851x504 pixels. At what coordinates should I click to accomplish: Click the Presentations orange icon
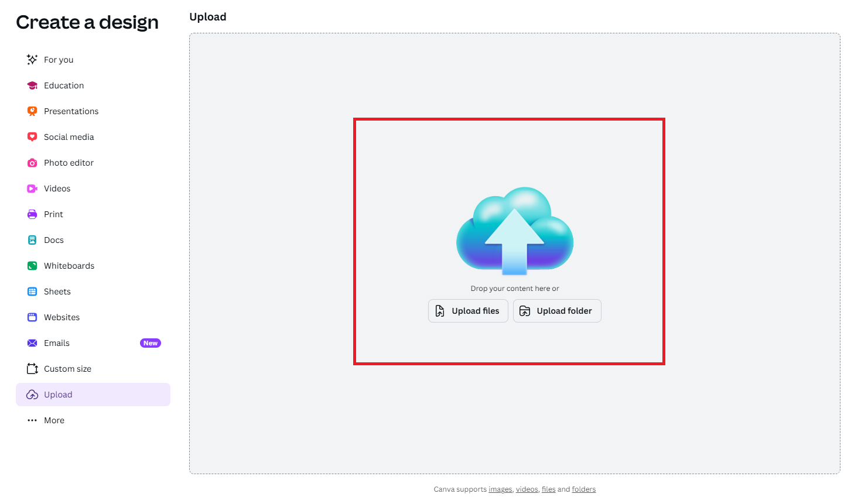pos(32,111)
